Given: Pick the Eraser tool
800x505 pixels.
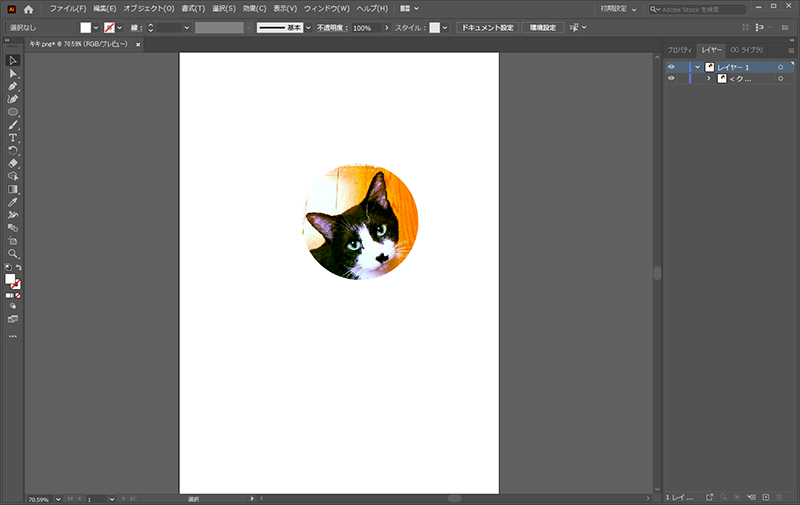Looking at the screenshot, I should click(13, 162).
